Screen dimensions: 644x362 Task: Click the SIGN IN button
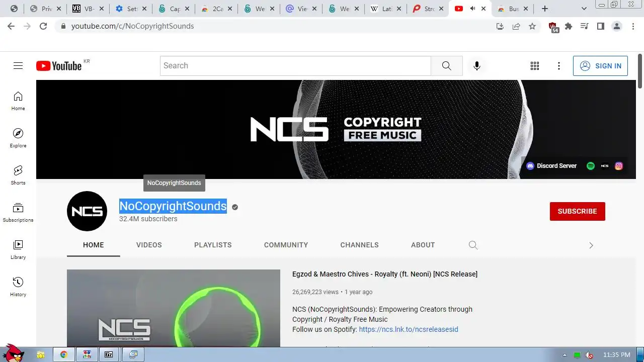[600, 66]
